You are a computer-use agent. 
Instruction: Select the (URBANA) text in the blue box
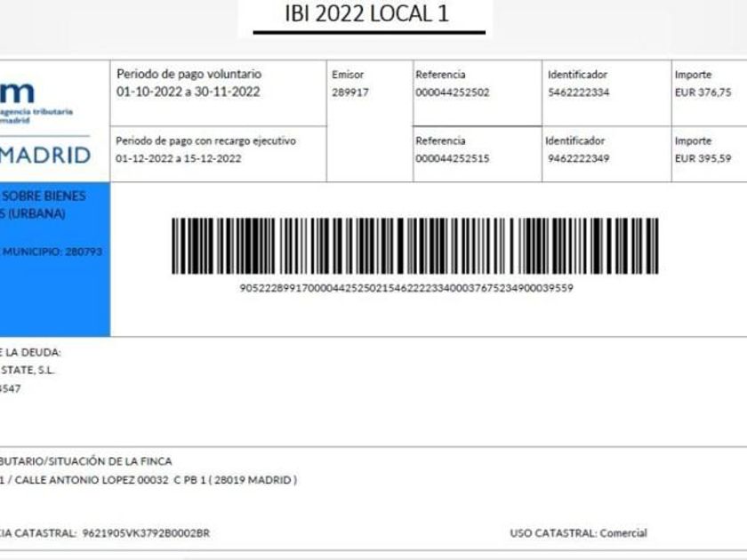(36, 213)
